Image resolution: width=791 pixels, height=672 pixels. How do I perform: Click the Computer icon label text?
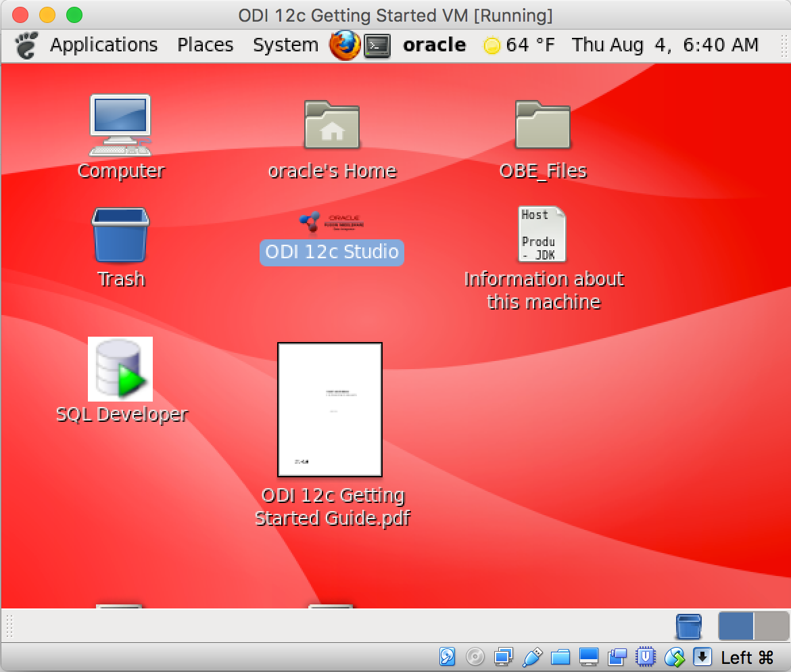pos(121,171)
